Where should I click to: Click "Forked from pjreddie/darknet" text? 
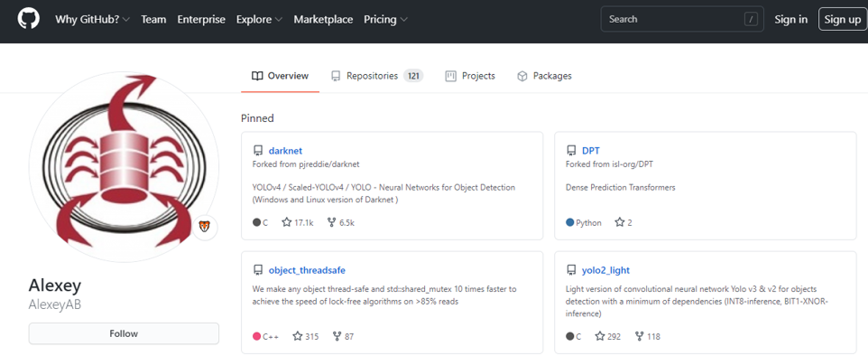coord(307,164)
